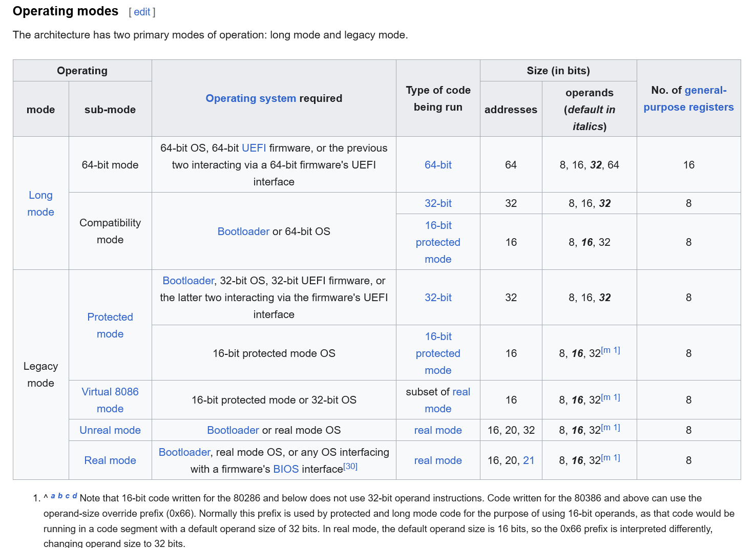756x548 pixels.
Task: Select the '16, 20, 32' addresses cell
Action: [x=511, y=430]
